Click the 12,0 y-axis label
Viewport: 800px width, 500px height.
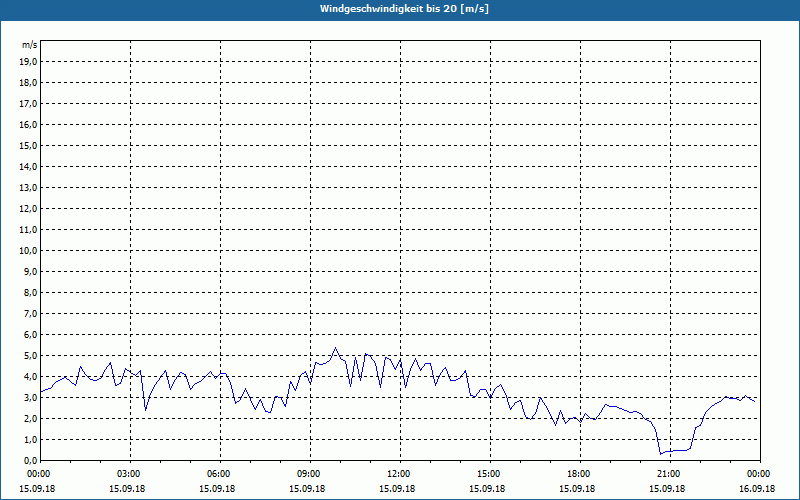pyautogui.click(x=28, y=209)
